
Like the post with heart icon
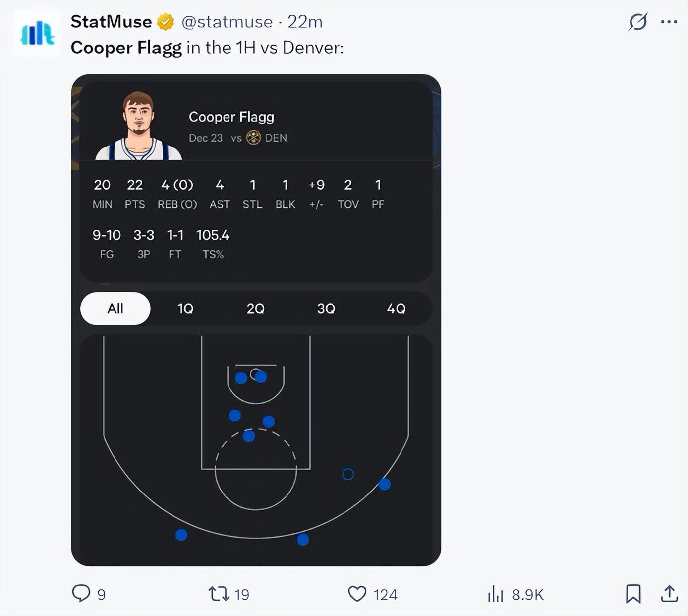357,594
